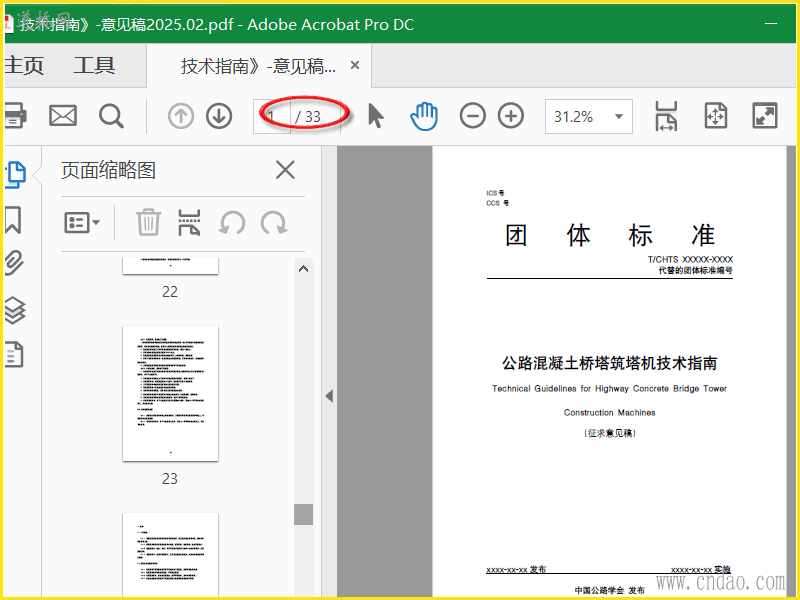This screenshot has height=600, width=800.
Task: Enter full screen mode icon
Action: point(765,116)
